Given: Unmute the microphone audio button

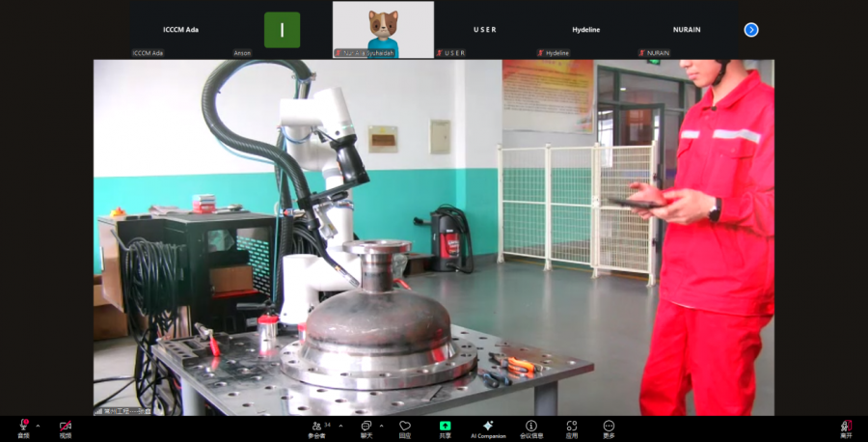Looking at the screenshot, I should coord(22,427).
